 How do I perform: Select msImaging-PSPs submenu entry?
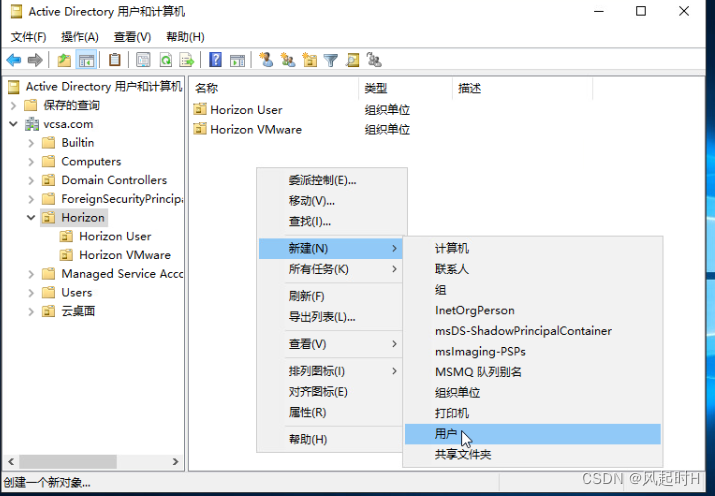point(533,351)
